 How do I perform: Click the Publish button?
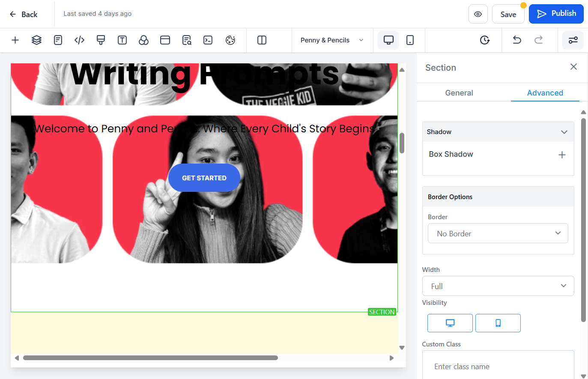coord(556,14)
